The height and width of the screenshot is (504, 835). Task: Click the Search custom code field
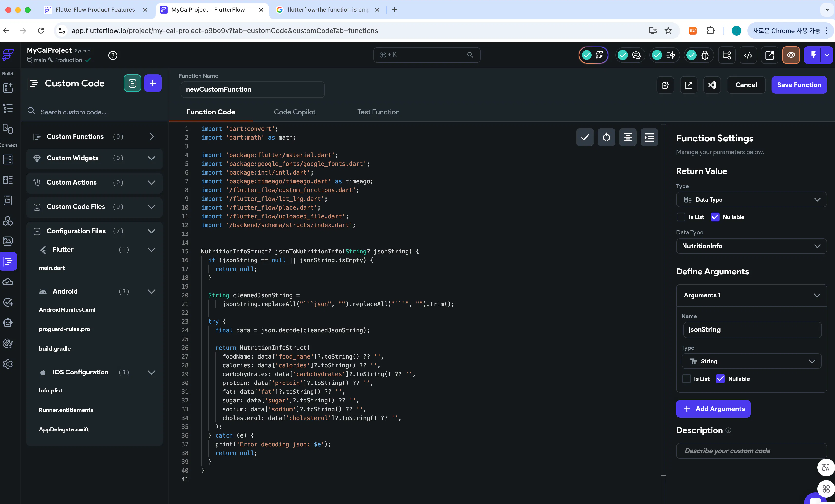coord(94,112)
